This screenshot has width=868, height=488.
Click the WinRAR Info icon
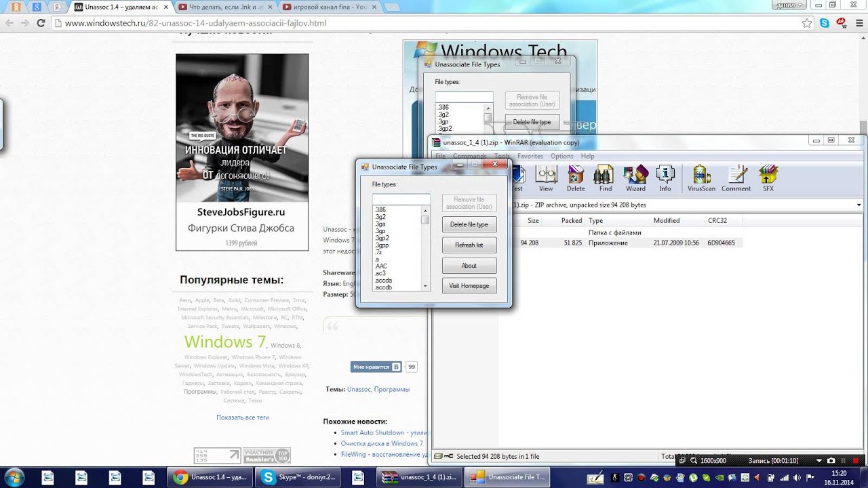click(665, 178)
